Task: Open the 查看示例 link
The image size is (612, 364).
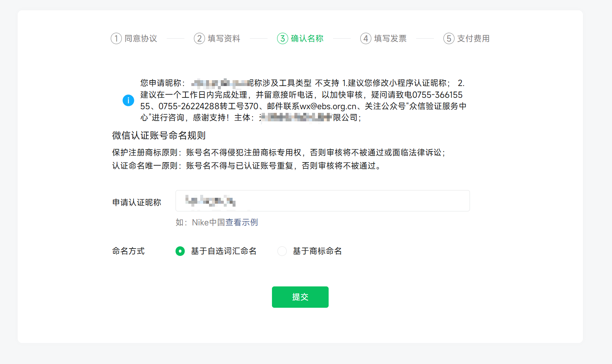Action: (x=242, y=222)
